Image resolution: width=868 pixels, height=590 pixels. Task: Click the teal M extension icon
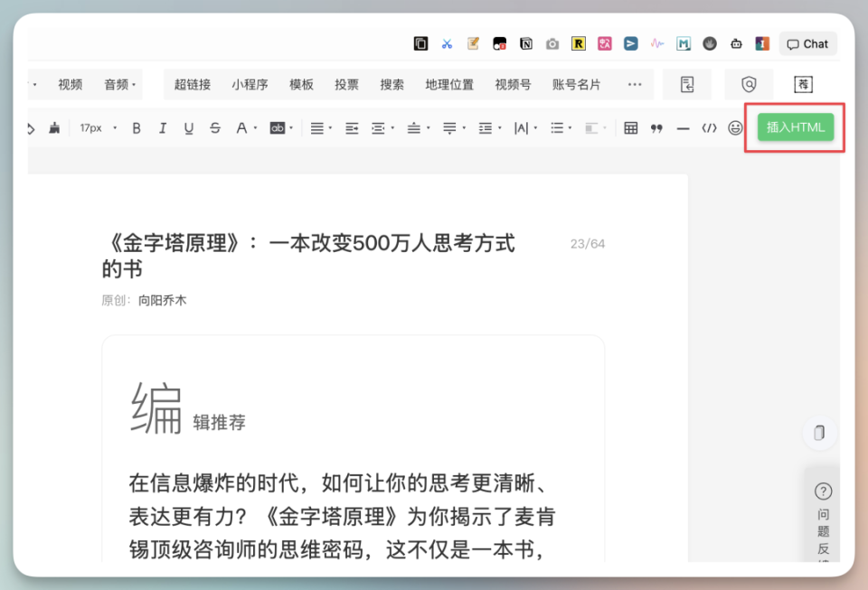[x=684, y=43]
